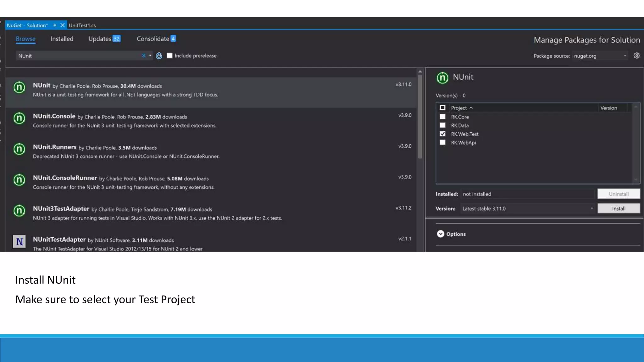Open the Consolidate tab
Screen dimensions: 644x362
(156, 39)
